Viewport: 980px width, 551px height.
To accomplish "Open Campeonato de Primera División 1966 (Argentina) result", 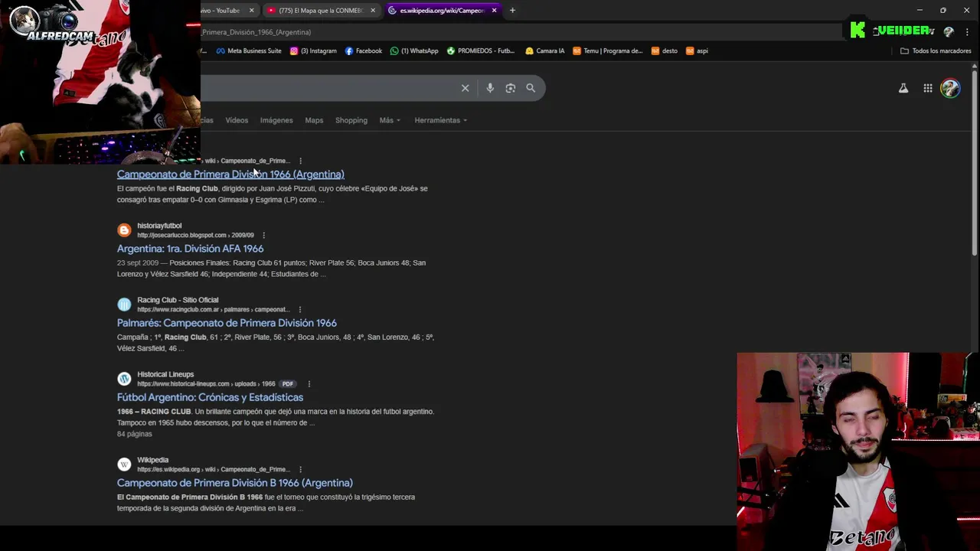I will [230, 174].
